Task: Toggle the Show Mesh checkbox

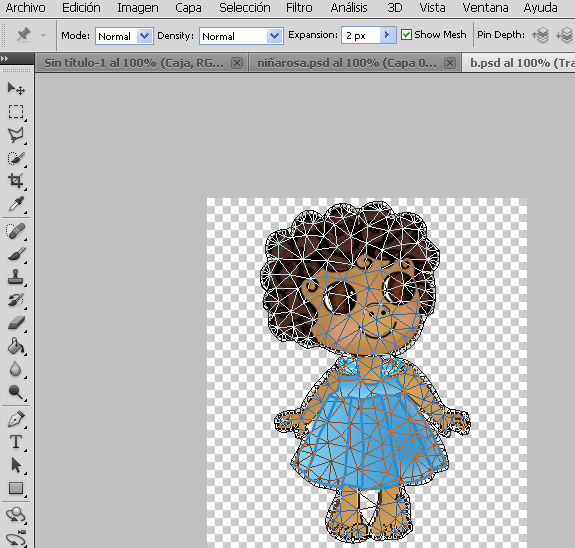Action: [x=406, y=35]
